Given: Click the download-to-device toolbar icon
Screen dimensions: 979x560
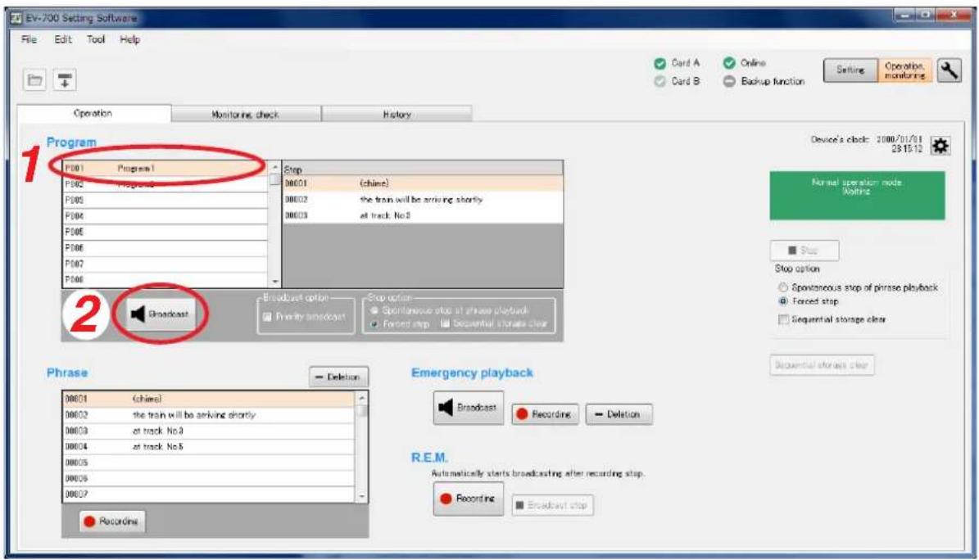Looking at the screenshot, I should (x=64, y=80).
